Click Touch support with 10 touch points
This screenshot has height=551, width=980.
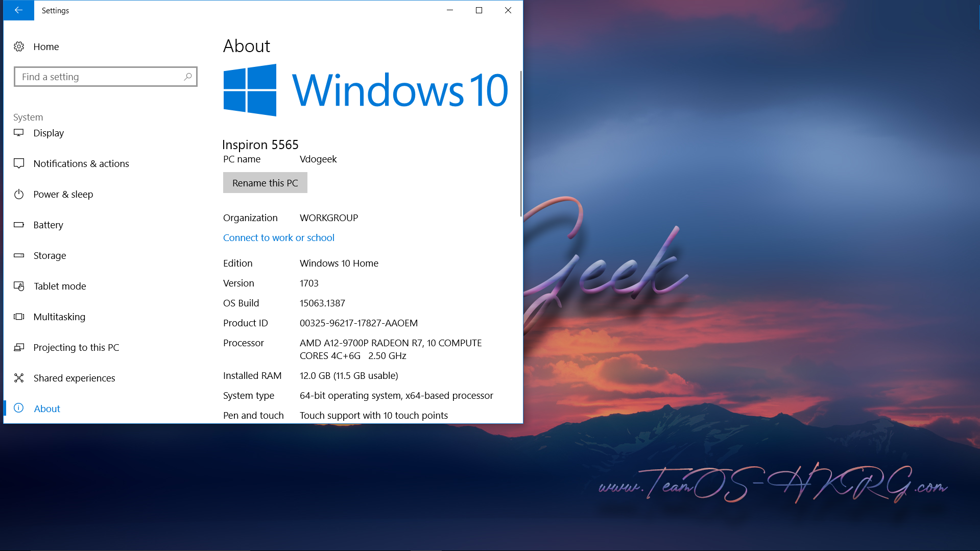[x=374, y=415]
